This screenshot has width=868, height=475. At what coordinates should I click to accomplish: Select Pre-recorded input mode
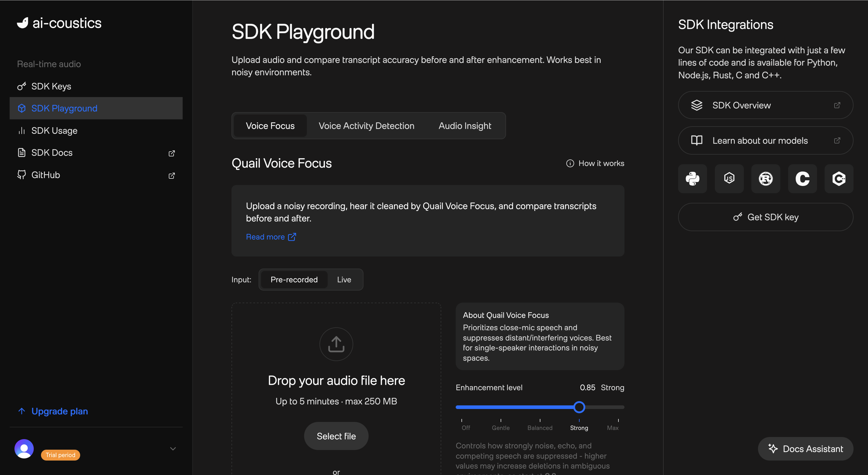(294, 280)
